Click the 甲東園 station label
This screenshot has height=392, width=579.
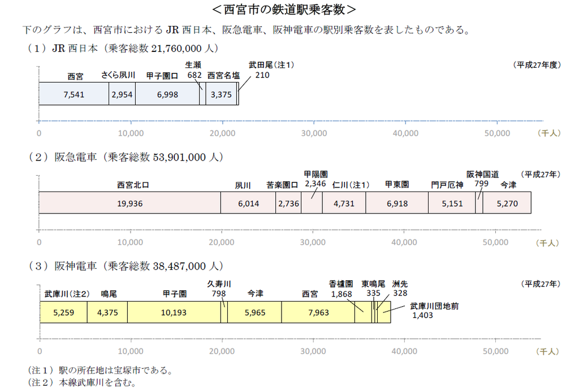point(397,184)
